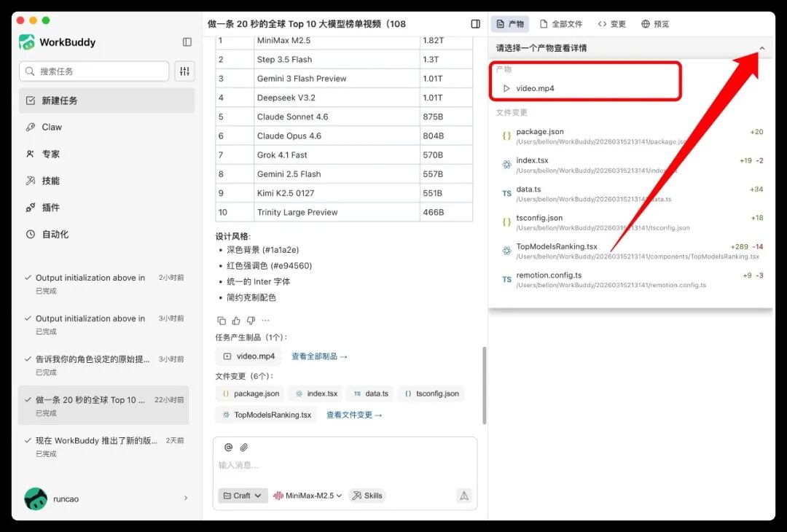
Task: Open the 插件 section
Action: click(x=107, y=207)
